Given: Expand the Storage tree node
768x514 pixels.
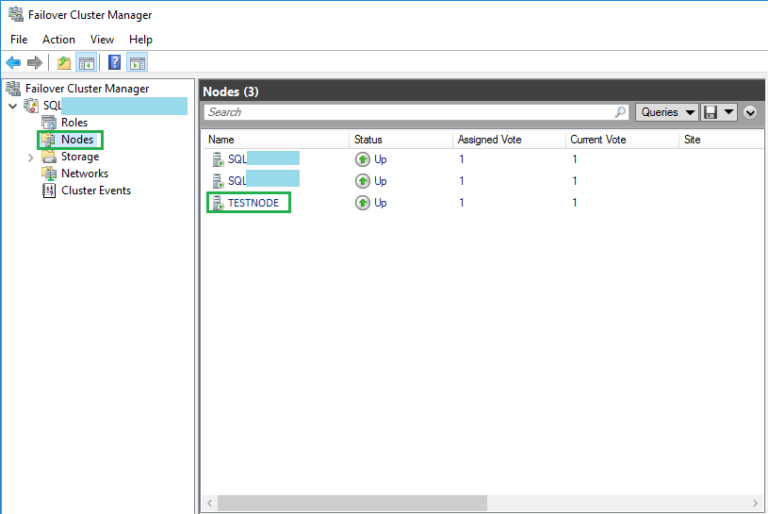Looking at the screenshot, I should [x=31, y=157].
